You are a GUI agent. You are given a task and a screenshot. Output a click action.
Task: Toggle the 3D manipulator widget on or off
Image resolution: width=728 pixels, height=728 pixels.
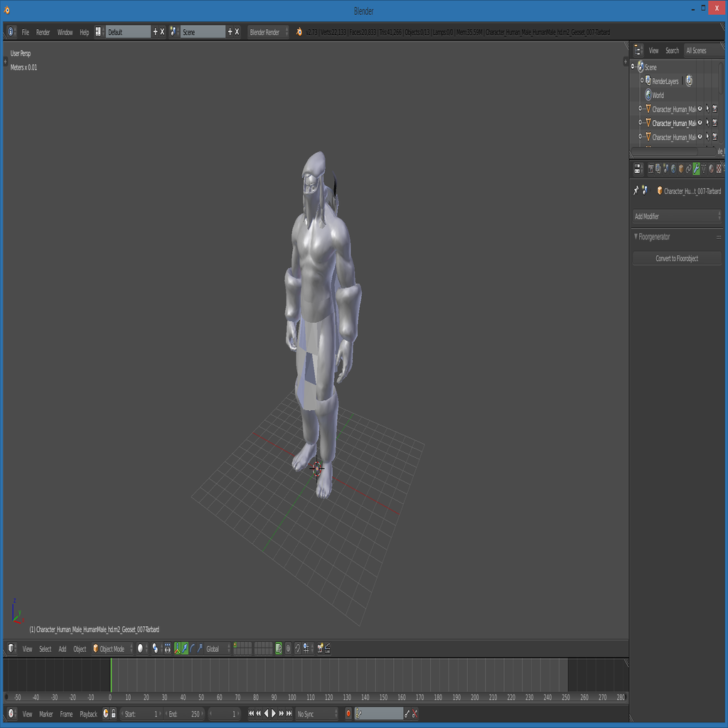[x=177, y=648]
